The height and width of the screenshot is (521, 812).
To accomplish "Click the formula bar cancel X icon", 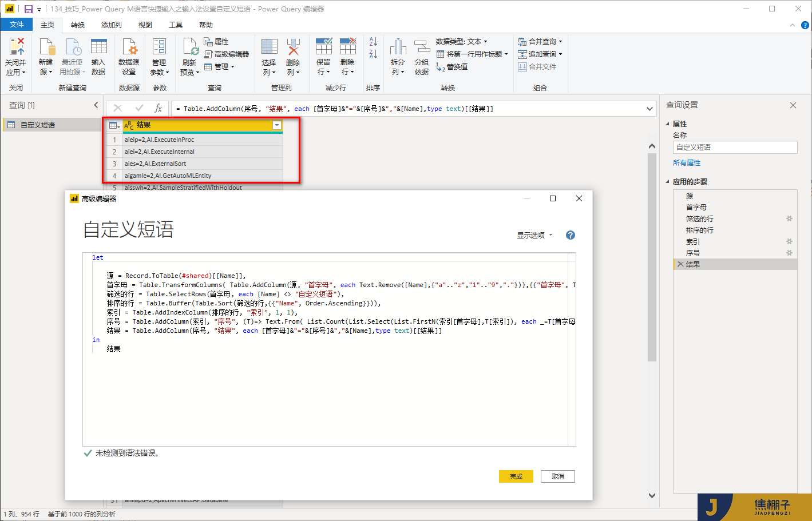I will tap(118, 108).
